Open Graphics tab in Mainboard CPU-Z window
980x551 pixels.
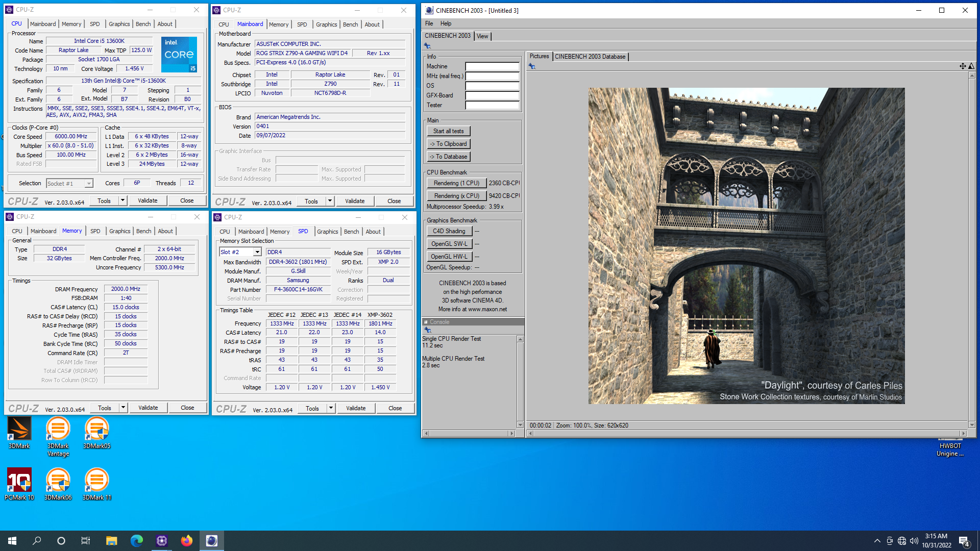tap(326, 24)
